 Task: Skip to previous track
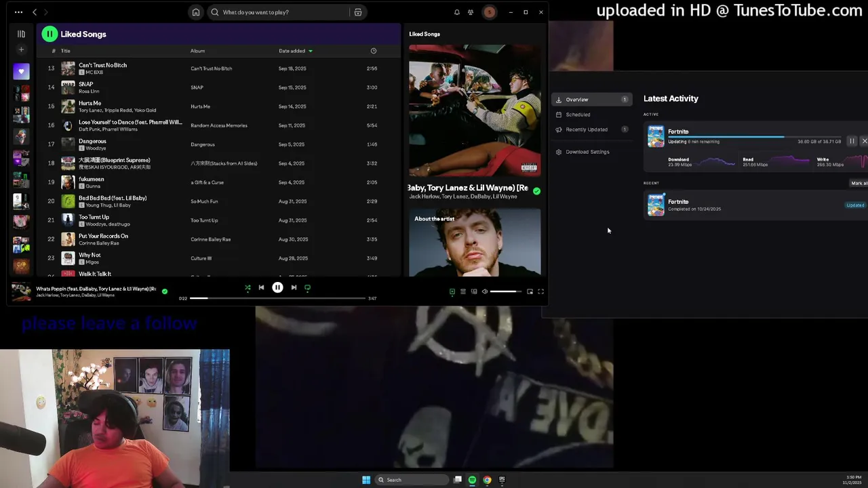(x=261, y=288)
